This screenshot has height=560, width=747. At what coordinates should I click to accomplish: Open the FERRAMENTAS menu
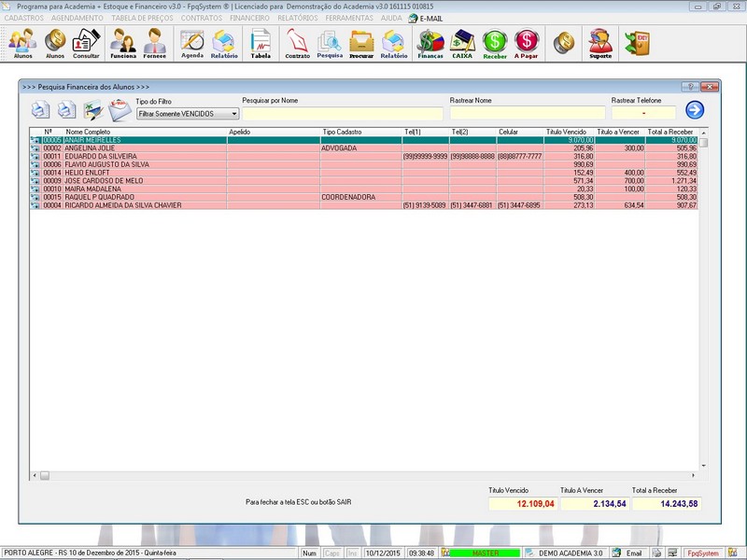[x=349, y=18]
